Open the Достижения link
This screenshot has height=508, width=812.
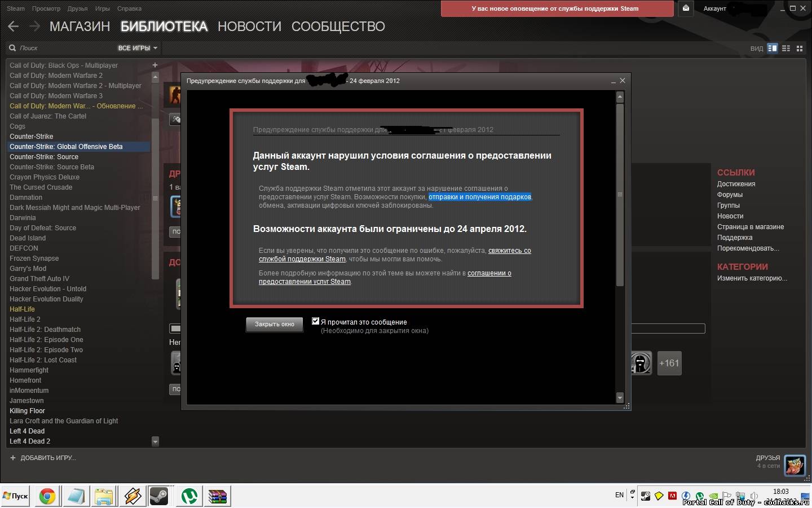tap(736, 183)
